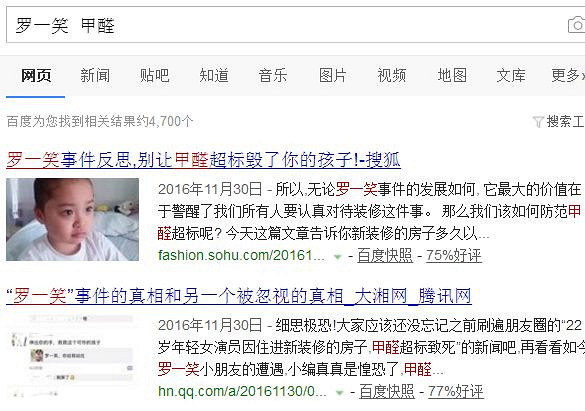The width and height of the screenshot is (585, 411).
Task: Open the 视频 (video) tab
Action: (x=391, y=75)
